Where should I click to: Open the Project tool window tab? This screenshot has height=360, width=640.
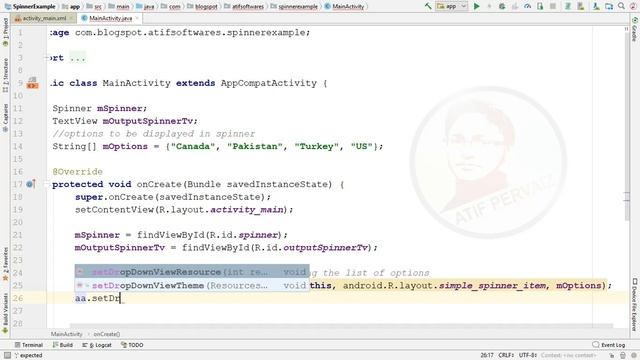click(5, 33)
